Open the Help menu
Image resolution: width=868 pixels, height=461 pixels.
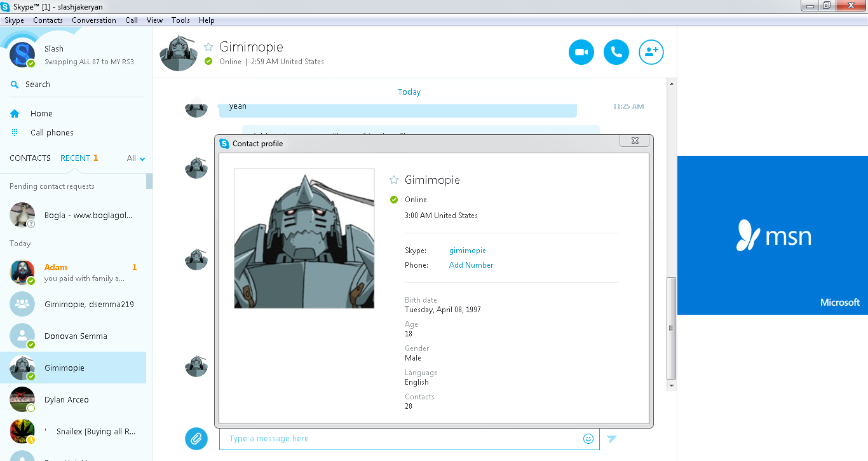[207, 20]
